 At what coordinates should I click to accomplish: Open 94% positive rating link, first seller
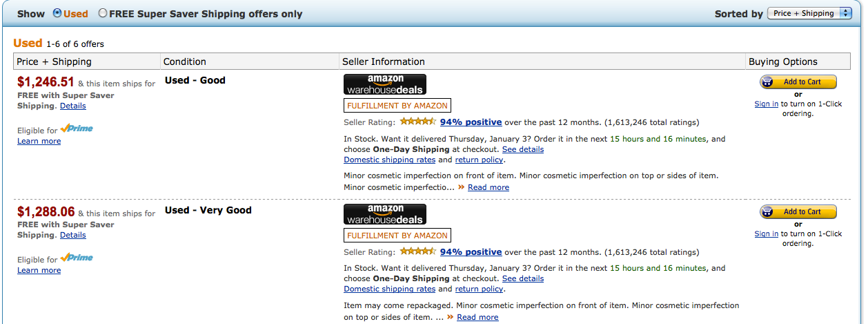pos(471,122)
